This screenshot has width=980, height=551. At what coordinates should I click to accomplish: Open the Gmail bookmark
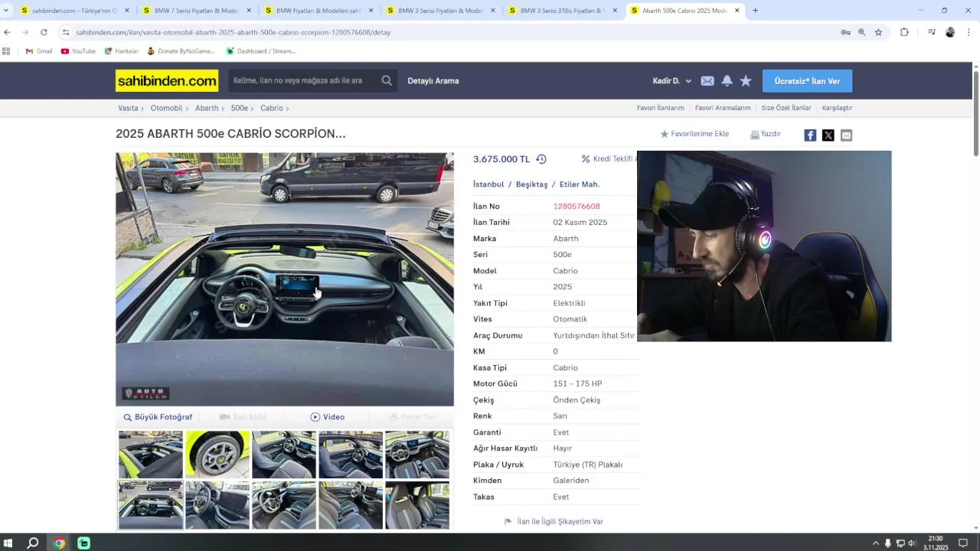point(39,51)
